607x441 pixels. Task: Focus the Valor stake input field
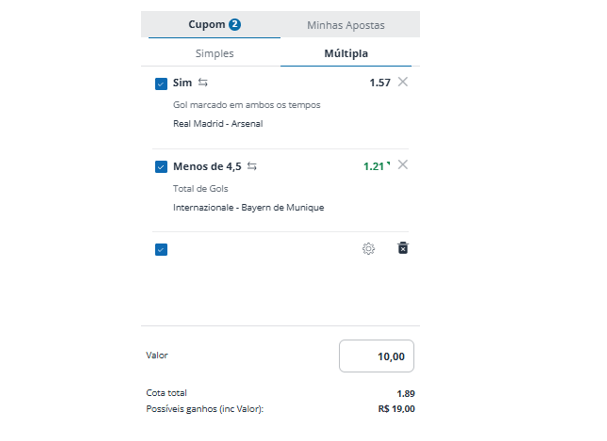point(376,356)
